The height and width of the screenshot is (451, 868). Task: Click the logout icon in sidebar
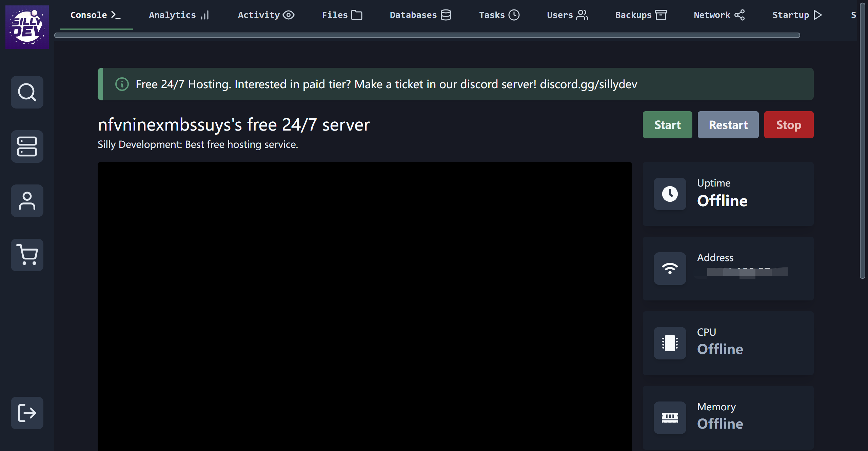tap(27, 413)
